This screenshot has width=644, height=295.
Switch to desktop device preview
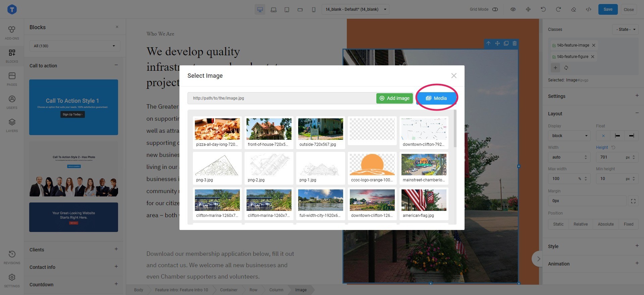[x=260, y=9]
